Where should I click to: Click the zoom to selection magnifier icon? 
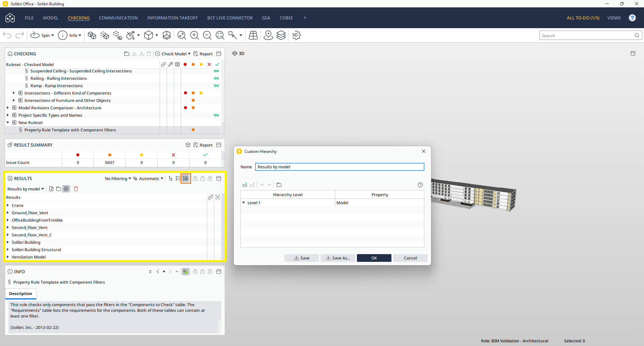click(220, 35)
